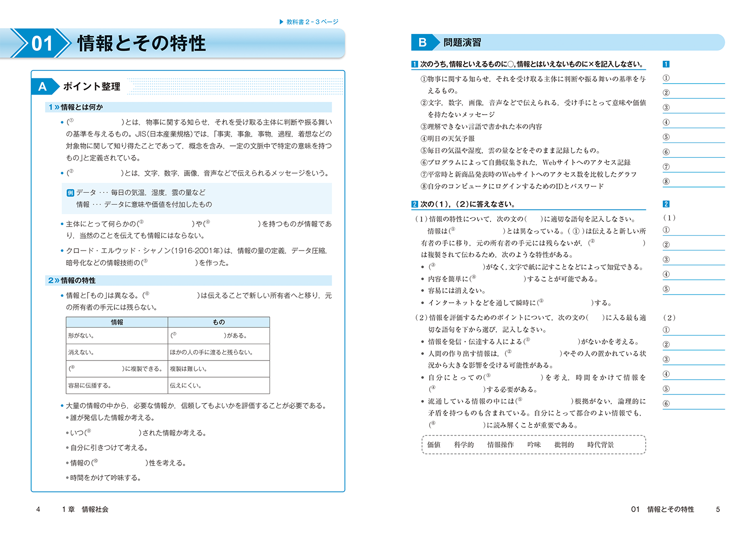Image resolution: width=756 pixels, height=534 pixels.
Task: Click the blue square "2" before 次の(1),(2)に答えなさい
Action: coord(415,204)
